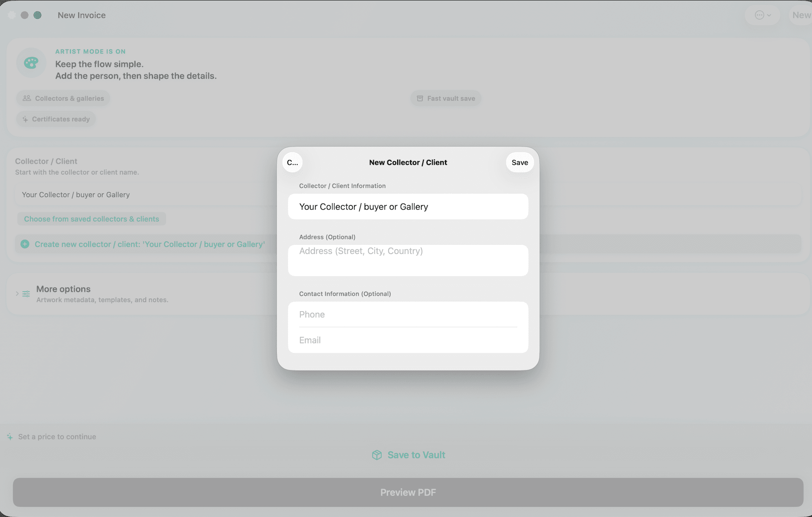
Task: Click the New button at top right
Action: tap(801, 15)
